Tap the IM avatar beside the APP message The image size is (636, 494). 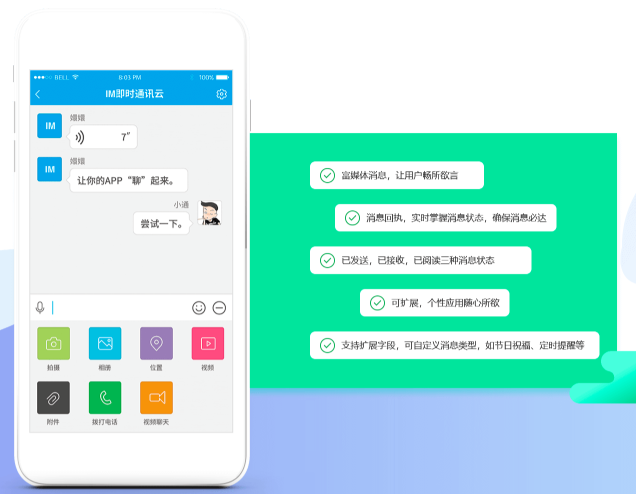pyautogui.click(x=49, y=169)
